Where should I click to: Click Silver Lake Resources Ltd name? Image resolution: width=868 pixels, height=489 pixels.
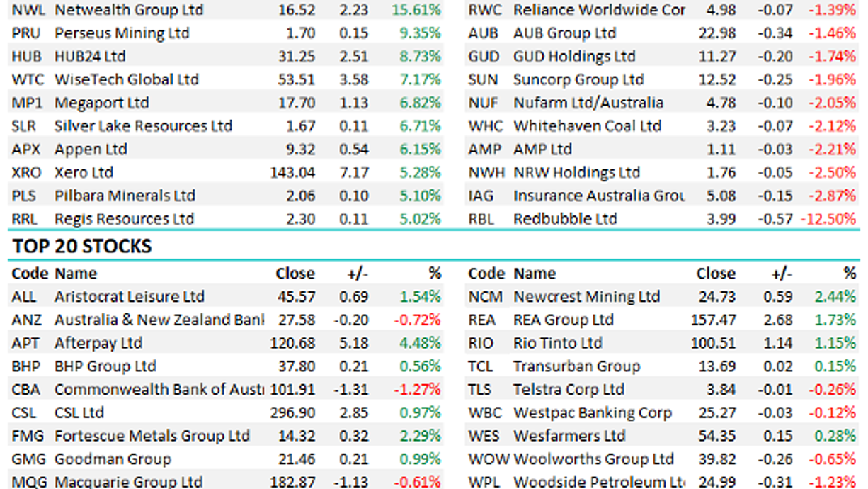point(143,126)
